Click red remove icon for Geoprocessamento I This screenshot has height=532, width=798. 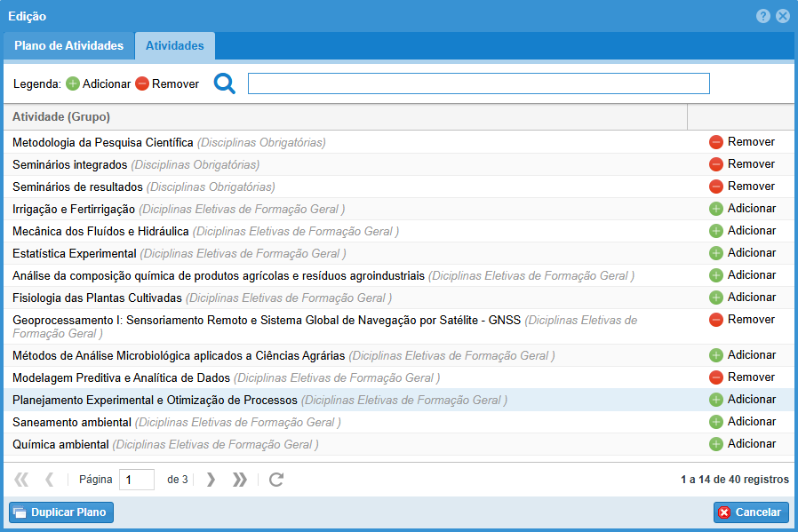715,320
